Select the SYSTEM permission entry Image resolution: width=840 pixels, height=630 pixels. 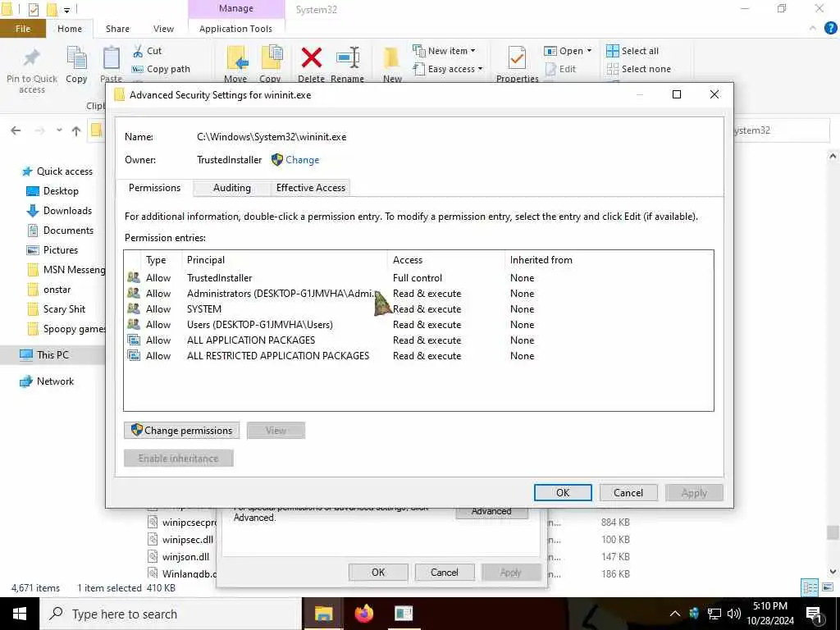click(x=418, y=308)
